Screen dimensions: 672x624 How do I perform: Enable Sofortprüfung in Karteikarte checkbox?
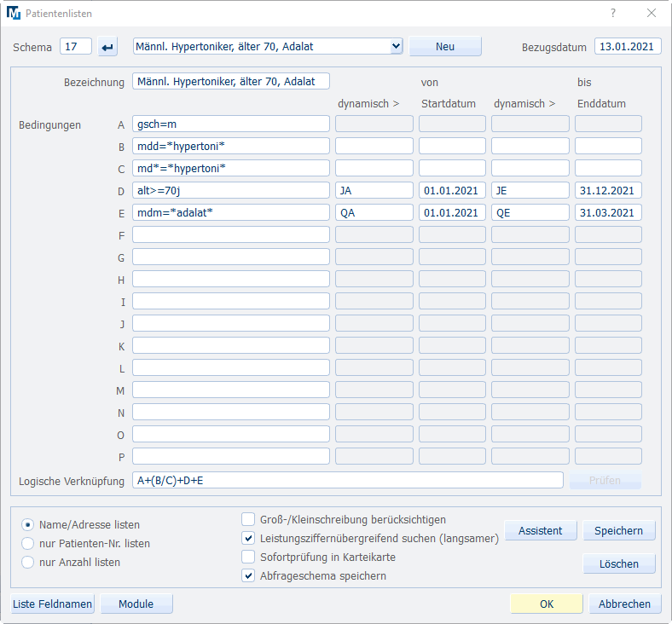[x=248, y=557]
